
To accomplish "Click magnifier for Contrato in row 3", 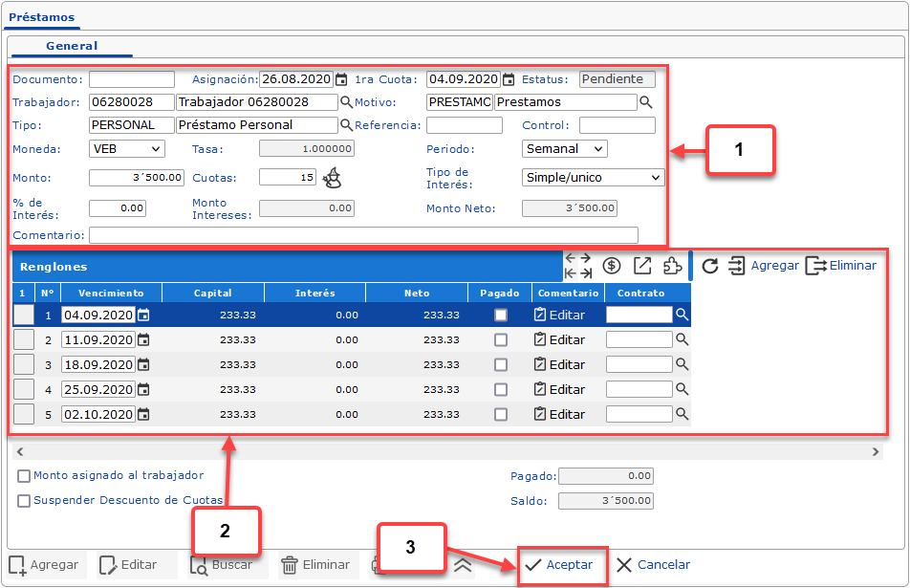I will 682,364.
